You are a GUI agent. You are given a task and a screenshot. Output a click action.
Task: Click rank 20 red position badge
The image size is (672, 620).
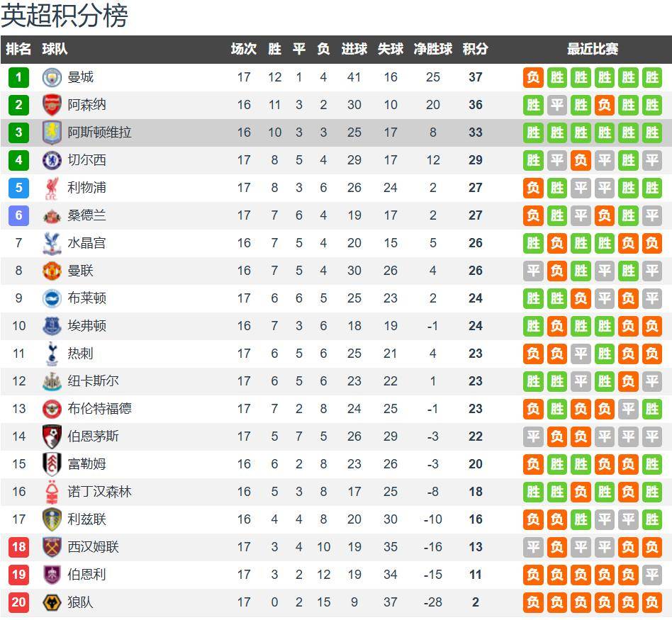click(19, 602)
